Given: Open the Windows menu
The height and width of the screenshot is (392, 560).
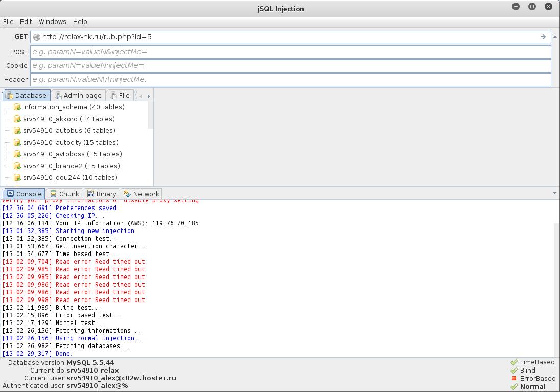Looking at the screenshot, I should [52, 22].
